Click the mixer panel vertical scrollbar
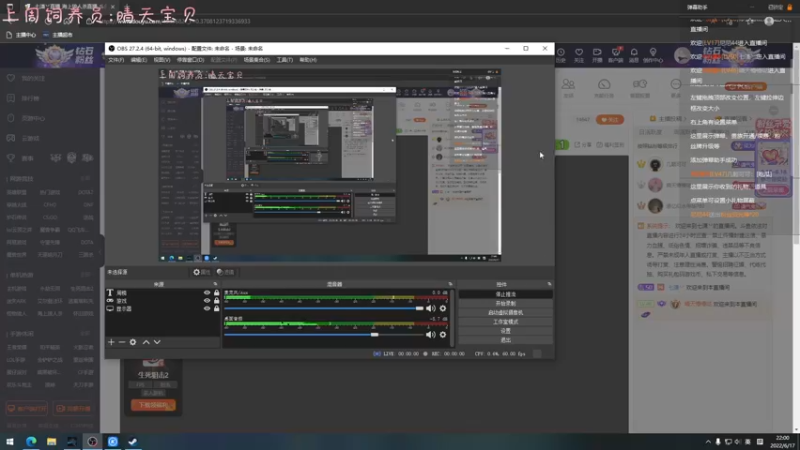The width and height of the screenshot is (800, 450). 452,318
